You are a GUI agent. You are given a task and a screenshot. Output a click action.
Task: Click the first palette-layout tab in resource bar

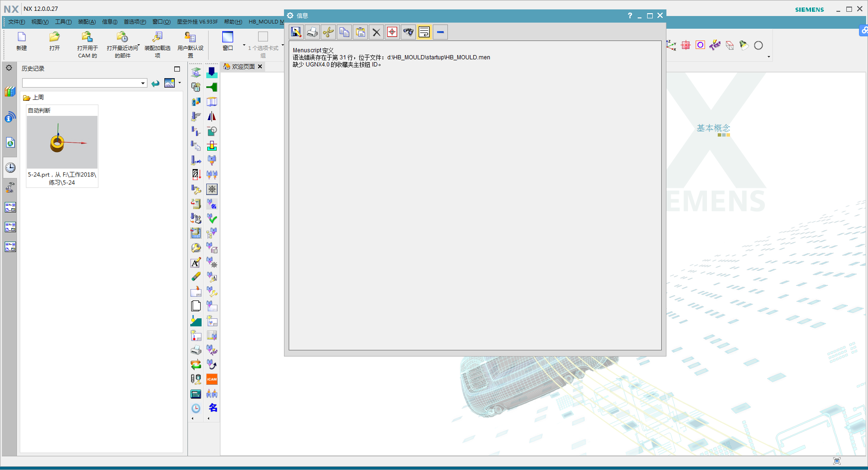coord(10,207)
